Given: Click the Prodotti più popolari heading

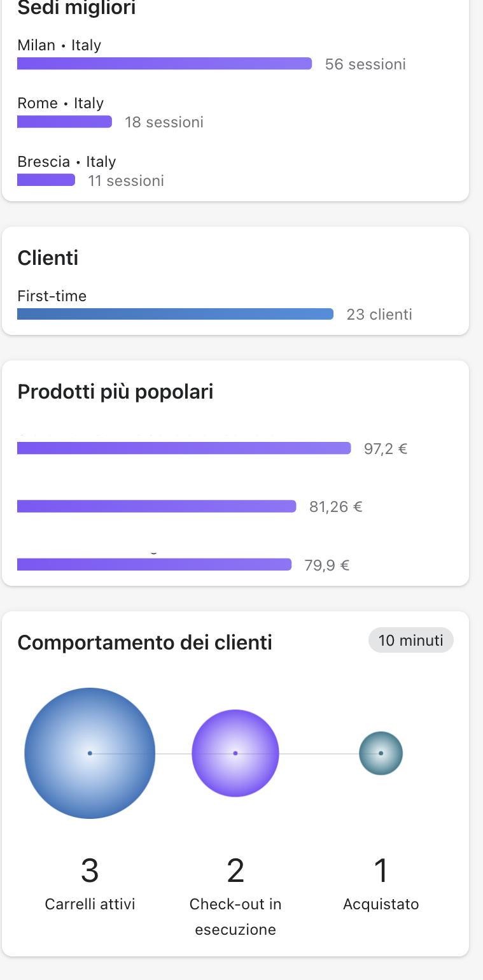Looking at the screenshot, I should (115, 392).
